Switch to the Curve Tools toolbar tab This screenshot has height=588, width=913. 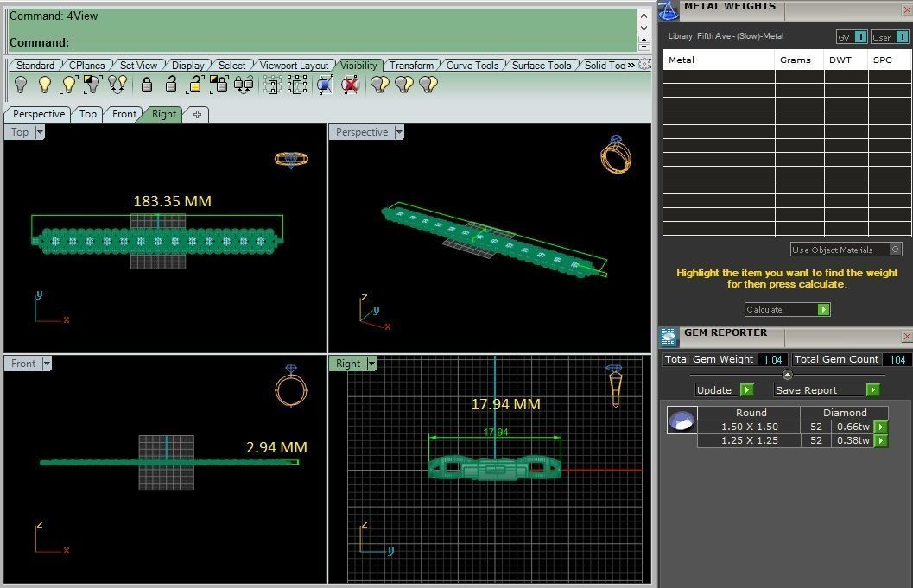point(472,66)
